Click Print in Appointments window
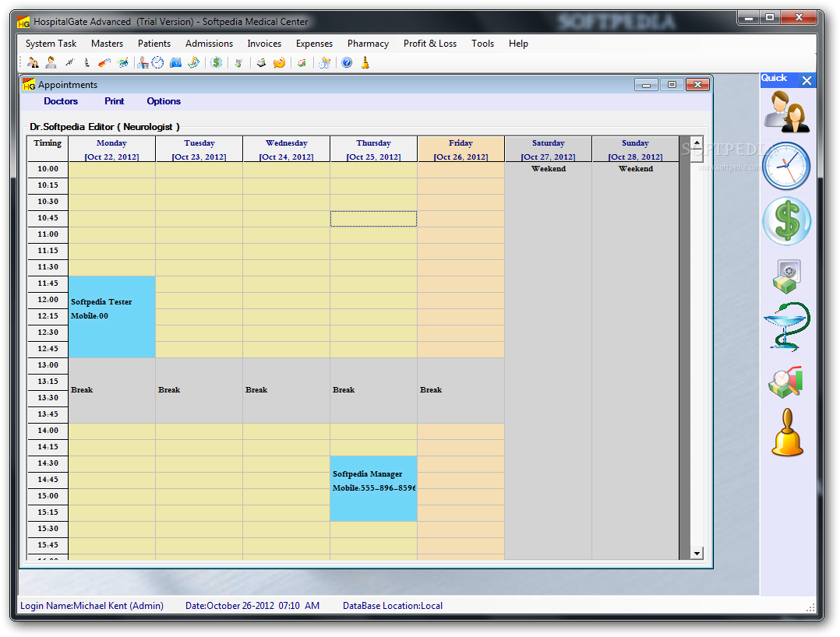 click(114, 101)
